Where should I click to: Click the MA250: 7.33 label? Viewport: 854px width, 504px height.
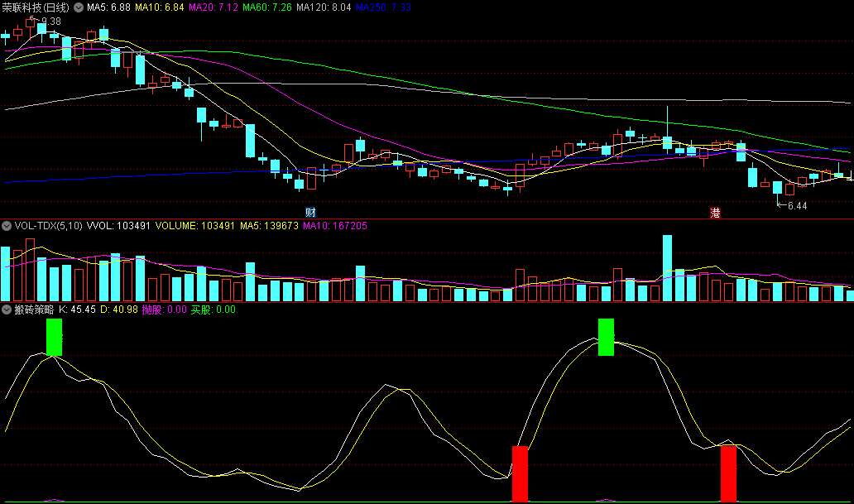[x=383, y=7]
